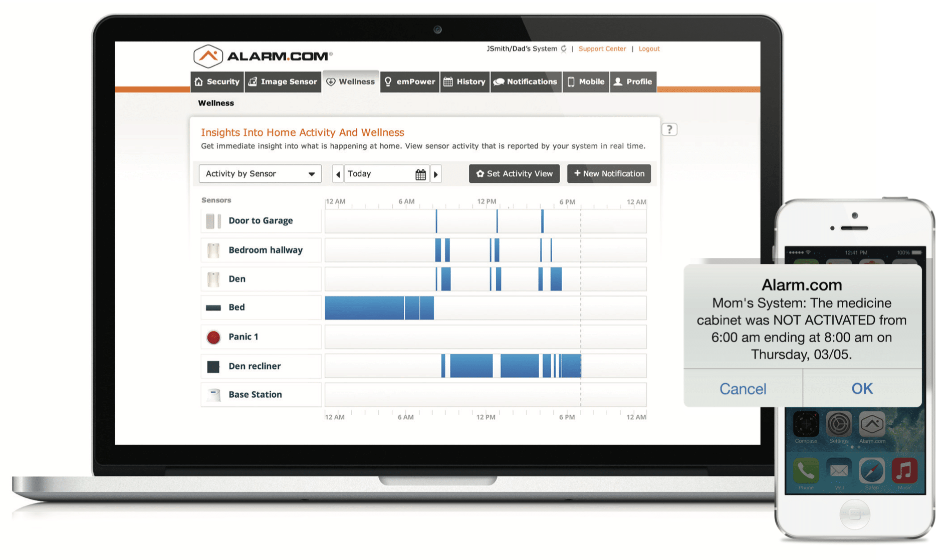Open the calendar date picker icon

coord(420,174)
